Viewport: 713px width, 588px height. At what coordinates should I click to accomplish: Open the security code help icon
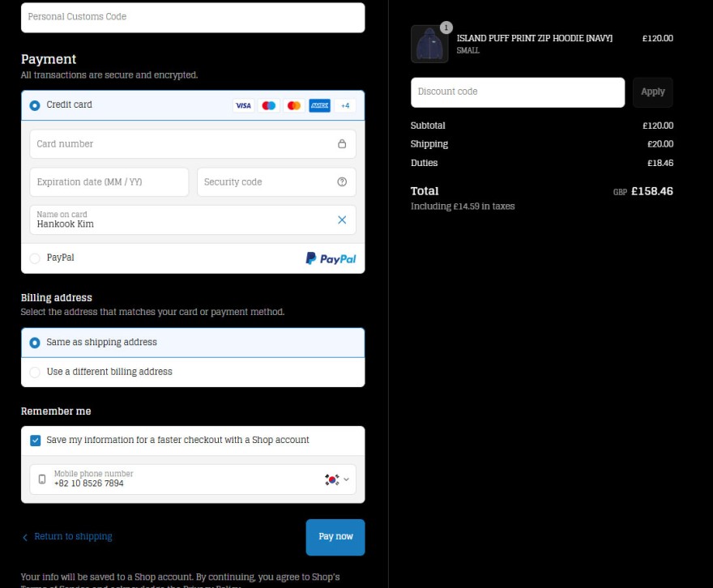[x=342, y=181]
